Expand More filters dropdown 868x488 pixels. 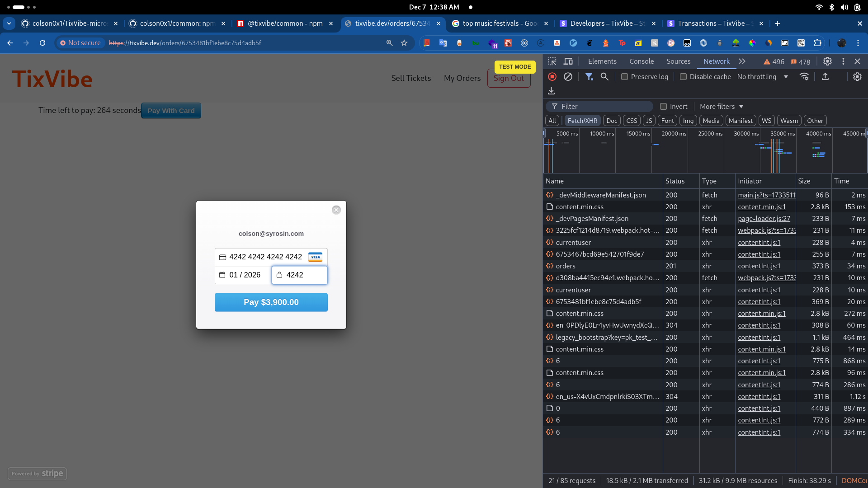(722, 107)
